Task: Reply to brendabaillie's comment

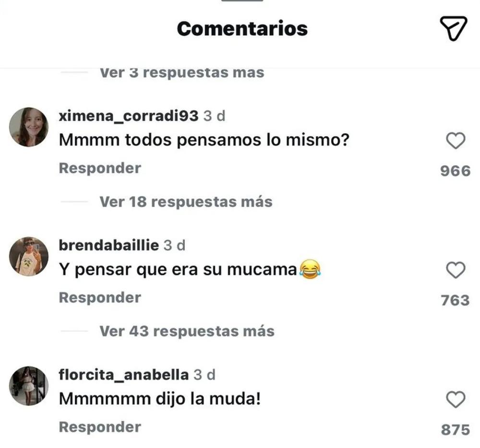Action: click(100, 297)
